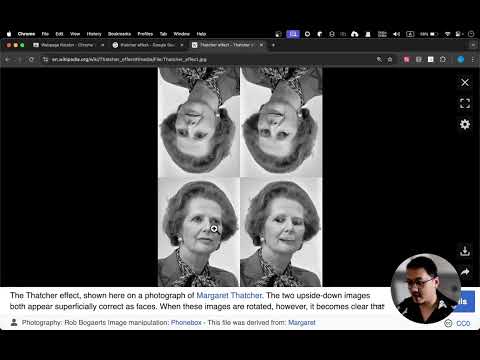Open the Profiles menu

tap(145, 34)
